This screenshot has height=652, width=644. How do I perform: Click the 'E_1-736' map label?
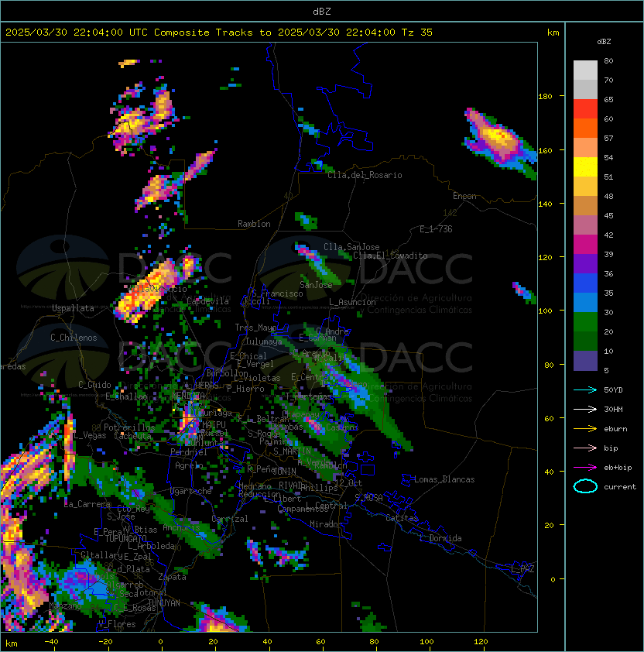pos(436,229)
